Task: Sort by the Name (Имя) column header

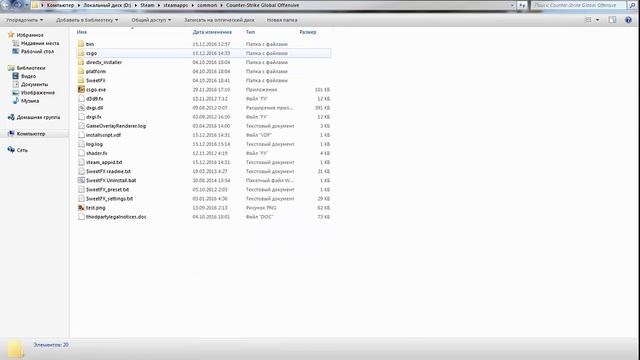Action: pos(82,32)
